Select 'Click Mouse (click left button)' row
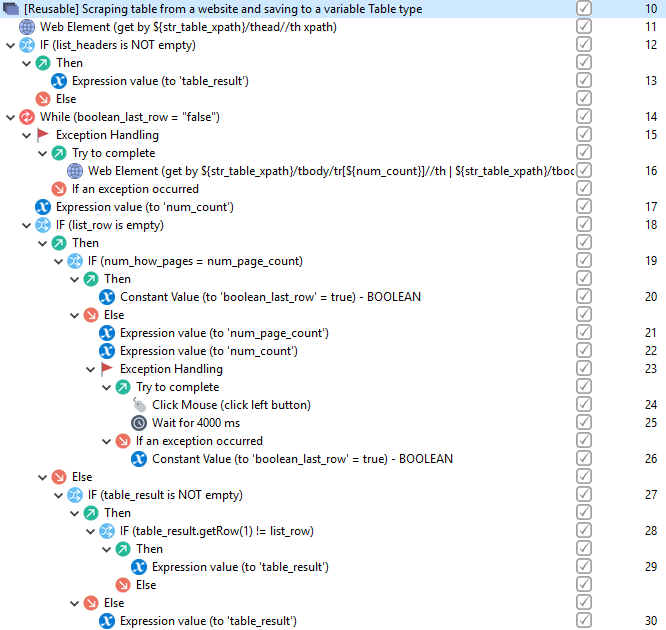Viewport: 666px width, 630px height. click(x=231, y=405)
